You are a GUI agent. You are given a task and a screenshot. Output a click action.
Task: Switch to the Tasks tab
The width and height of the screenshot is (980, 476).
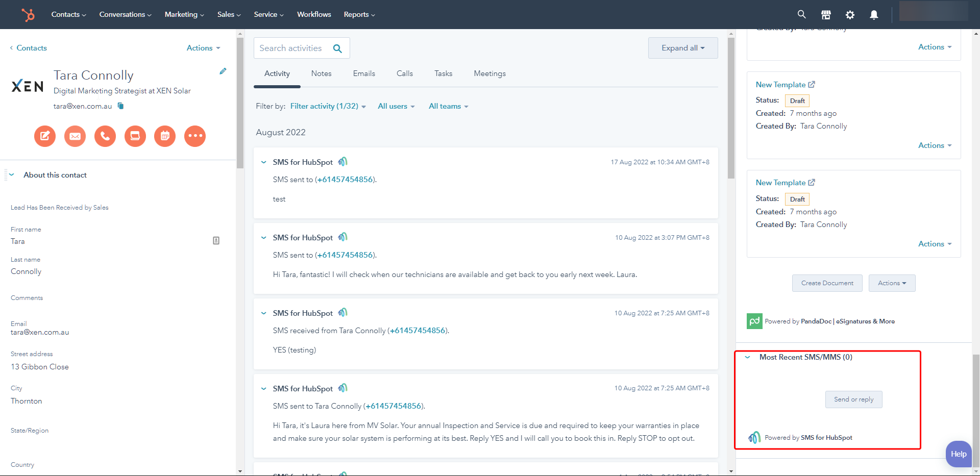pyautogui.click(x=443, y=73)
